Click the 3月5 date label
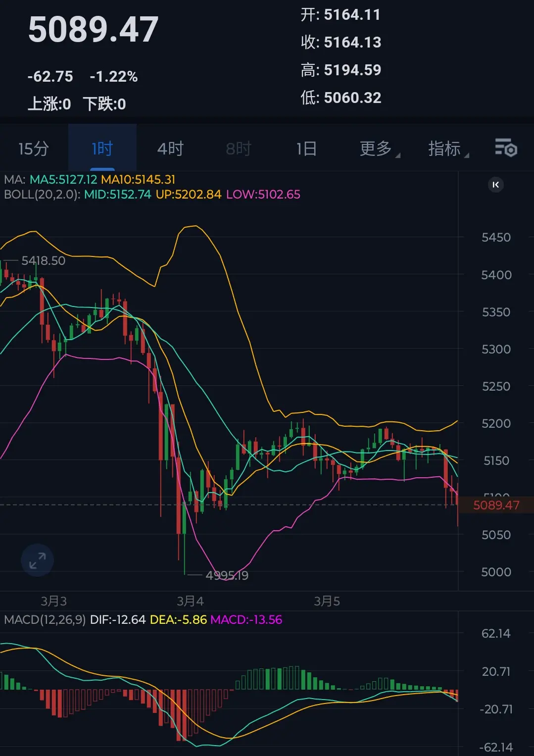534x756 pixels. tap(327, 601)
